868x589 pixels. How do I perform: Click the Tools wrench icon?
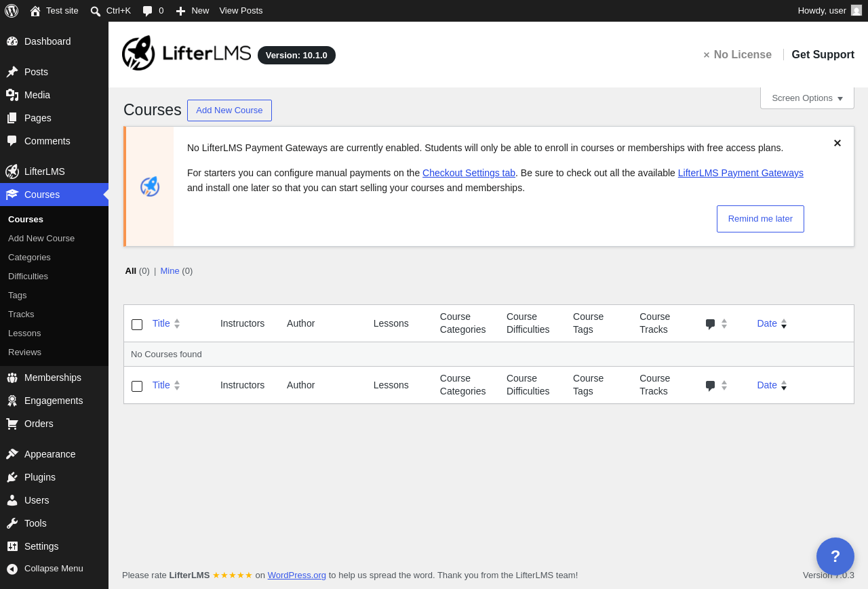(x=12, y=523)
